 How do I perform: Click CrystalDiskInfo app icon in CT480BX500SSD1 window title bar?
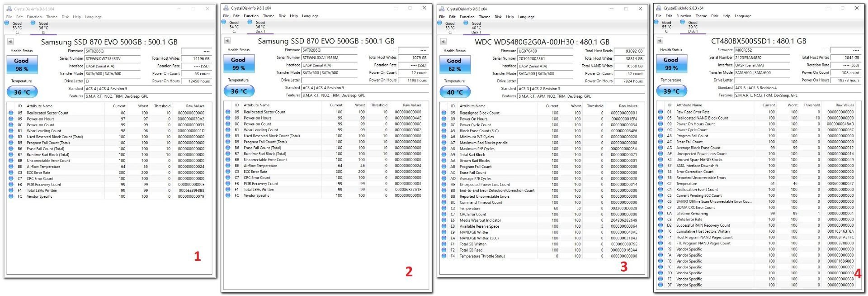pyautogui.click(x=659, y=8)
